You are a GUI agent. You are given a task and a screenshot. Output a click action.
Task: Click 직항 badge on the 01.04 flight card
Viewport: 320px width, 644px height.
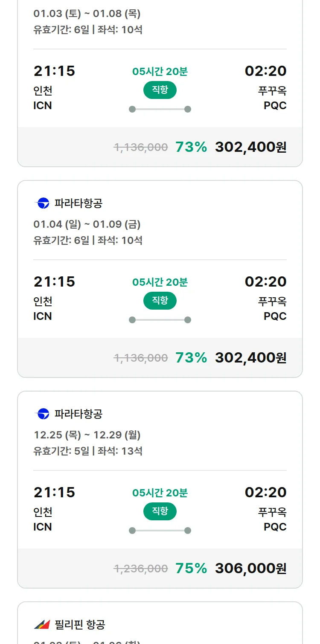(x=160, y=301)
